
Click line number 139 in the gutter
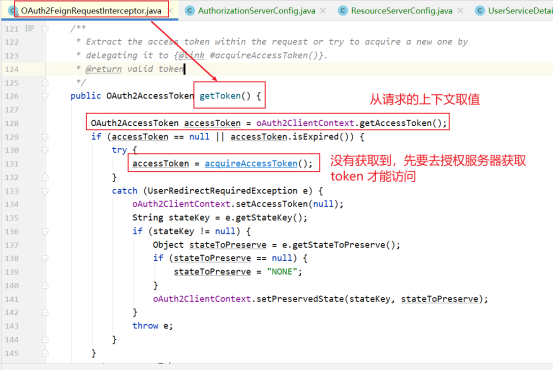click(x=12, y=272)
